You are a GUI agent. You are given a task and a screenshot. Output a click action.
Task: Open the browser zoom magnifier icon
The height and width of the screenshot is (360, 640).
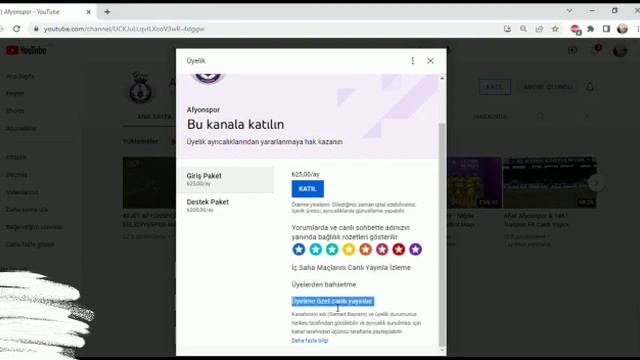point(523,29)
